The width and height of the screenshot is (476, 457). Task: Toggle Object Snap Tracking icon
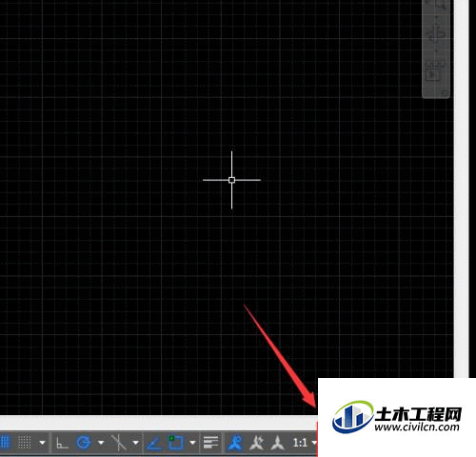(154, 443)
